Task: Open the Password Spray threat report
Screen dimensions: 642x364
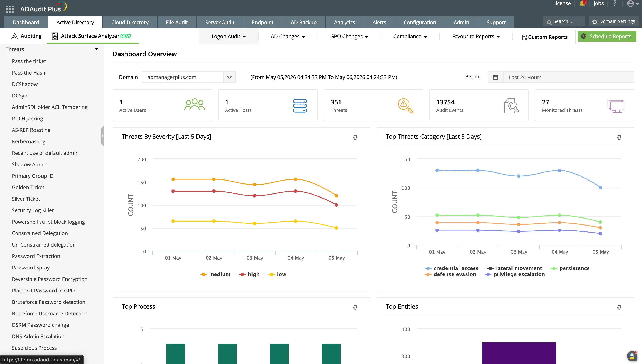Action: point(31,268)
